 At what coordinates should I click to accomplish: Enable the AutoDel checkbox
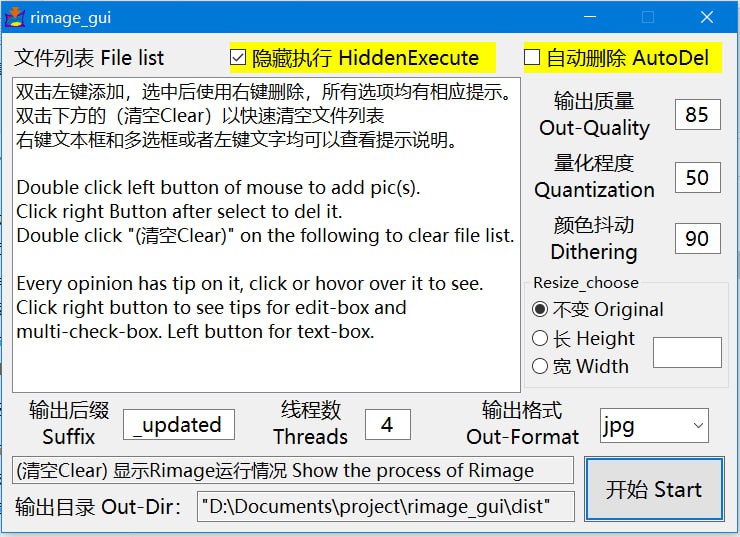click(x=532, y=58)
